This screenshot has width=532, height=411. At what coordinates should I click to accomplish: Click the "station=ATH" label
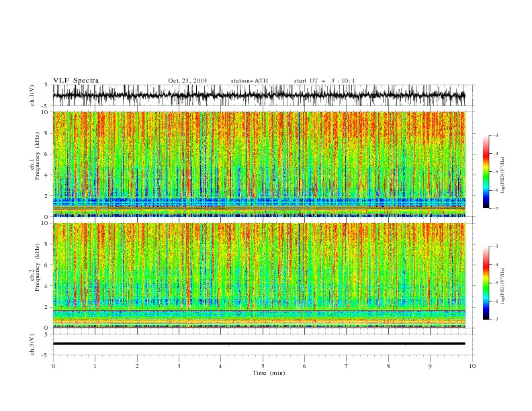click(x=249, y=81)
